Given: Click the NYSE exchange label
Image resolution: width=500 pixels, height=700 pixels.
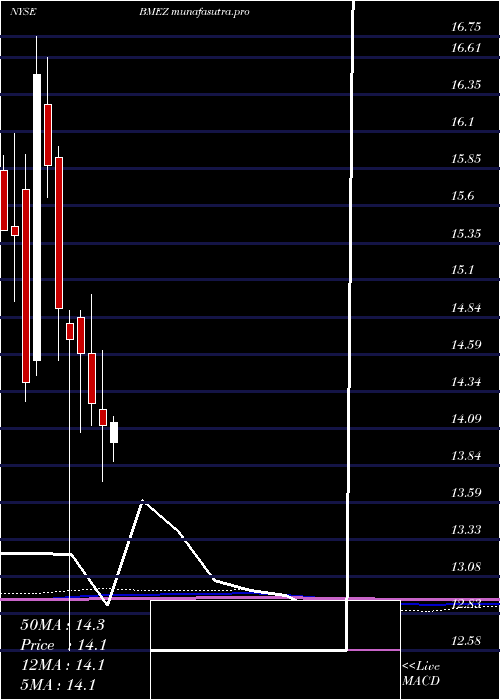Looking at the screenshot, I should tap(23, 12).
